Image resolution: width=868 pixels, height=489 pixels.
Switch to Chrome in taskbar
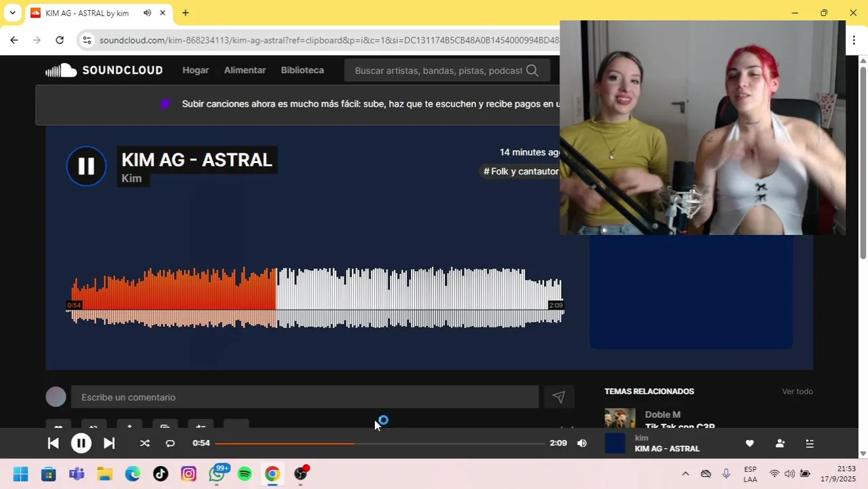[x=272, y=474]
